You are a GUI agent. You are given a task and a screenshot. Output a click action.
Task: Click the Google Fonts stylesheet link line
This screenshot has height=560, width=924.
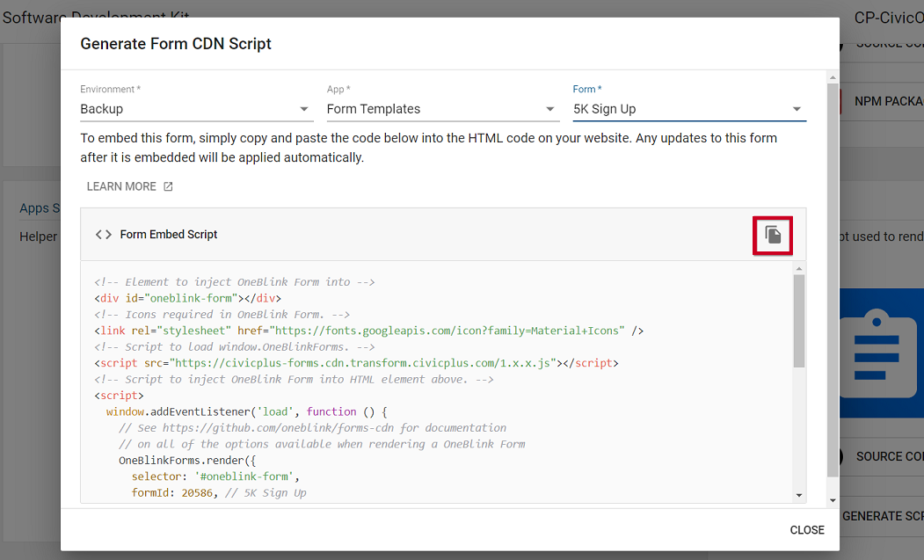[x=369, y=331]
